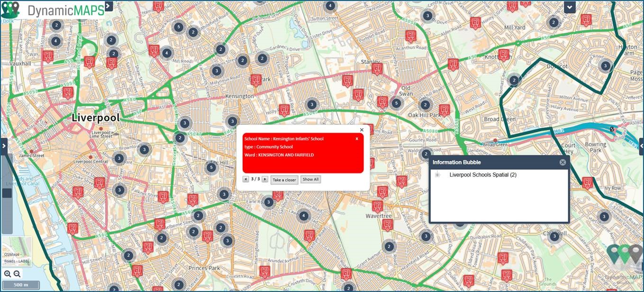Open the cluster of 3 near Huyton
This screenshot has width=644, height=292.
pos(605,66)
